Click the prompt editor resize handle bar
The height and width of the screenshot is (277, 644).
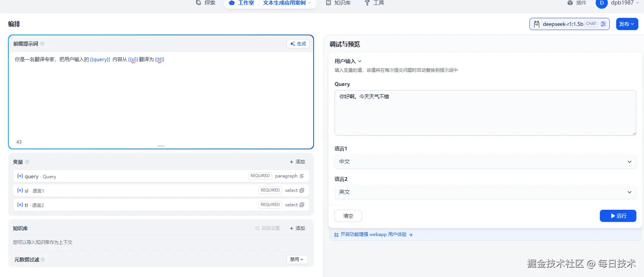tap(161, 146)
